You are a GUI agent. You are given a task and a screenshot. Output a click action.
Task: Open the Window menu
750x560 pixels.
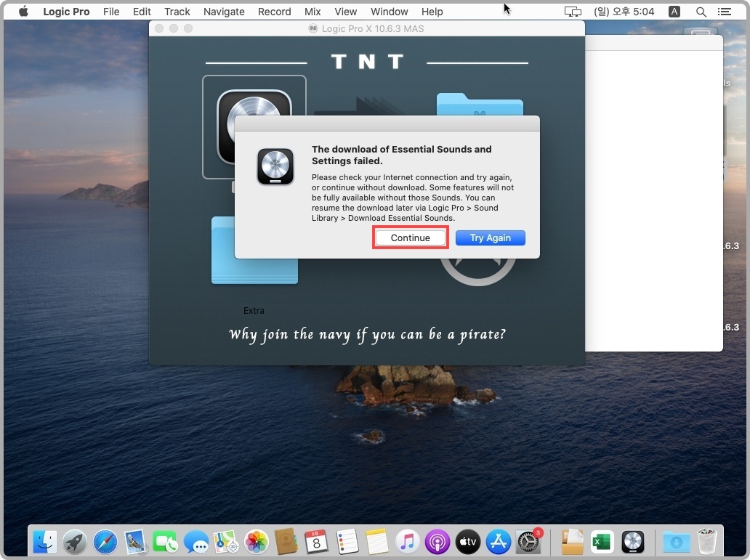(389, 12)
